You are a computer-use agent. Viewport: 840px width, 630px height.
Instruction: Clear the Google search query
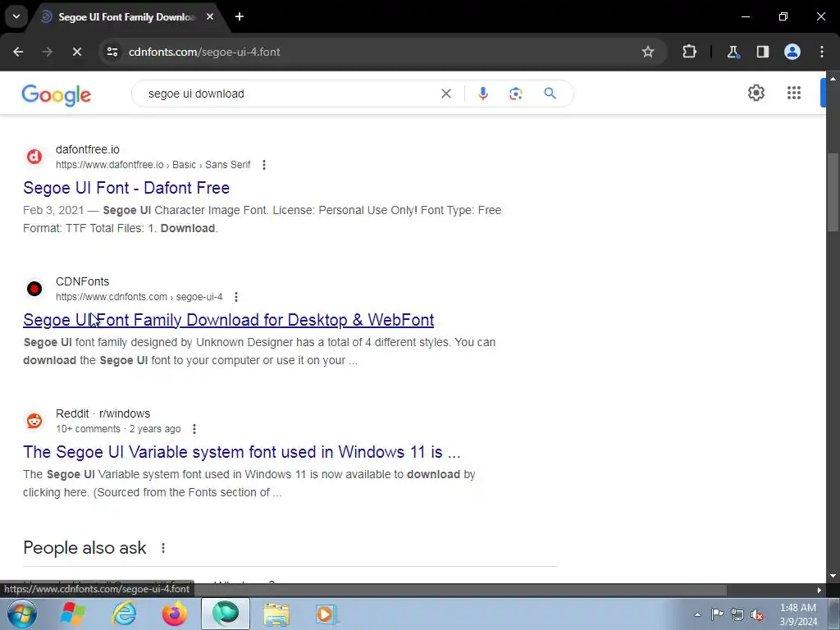click(445, 94)
